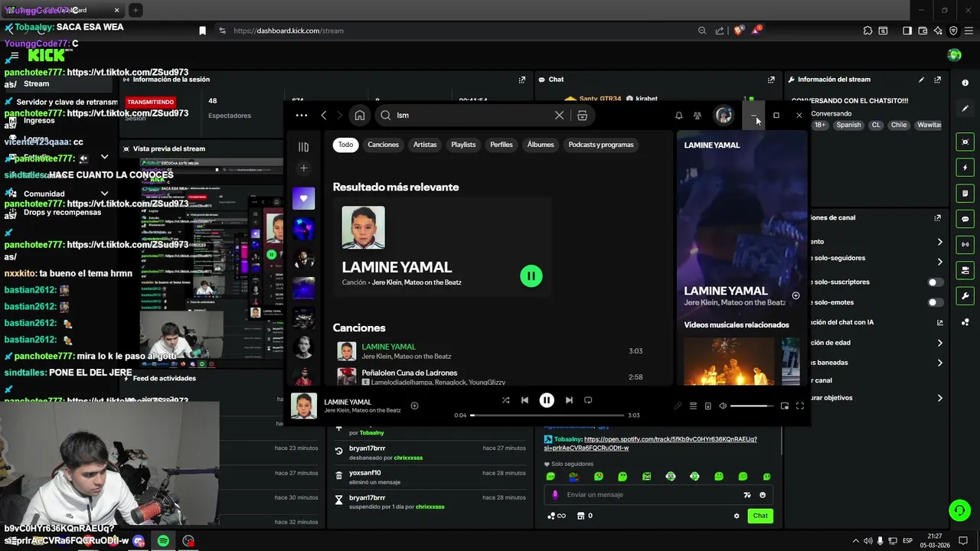Open connect to a device

click(707, 406)
